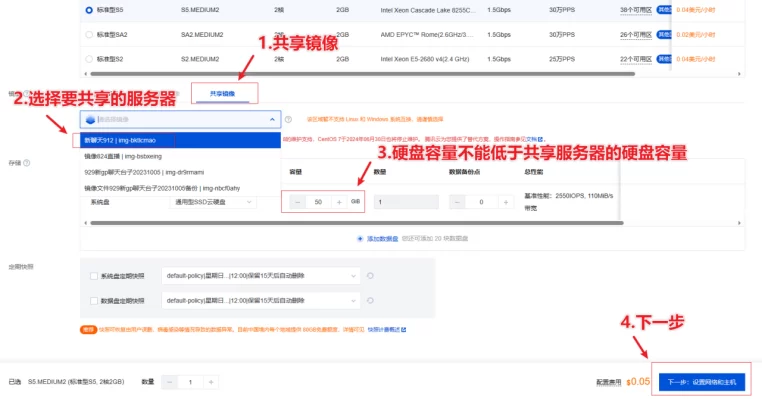762x399 pixels.
Task: Click the S5.MEDIUM2 model cell
Action: click(x=200, y=10)
